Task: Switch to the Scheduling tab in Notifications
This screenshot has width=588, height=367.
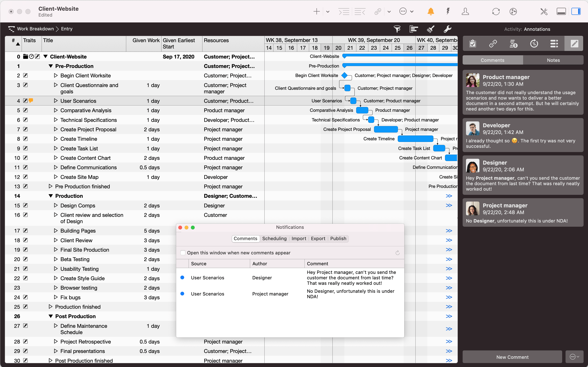Action: click(274, 239)
